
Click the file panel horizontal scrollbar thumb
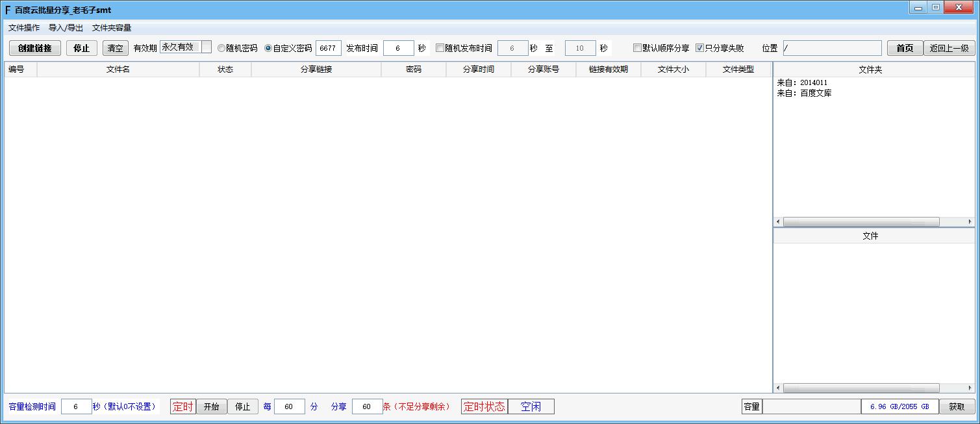pos(861,388)
